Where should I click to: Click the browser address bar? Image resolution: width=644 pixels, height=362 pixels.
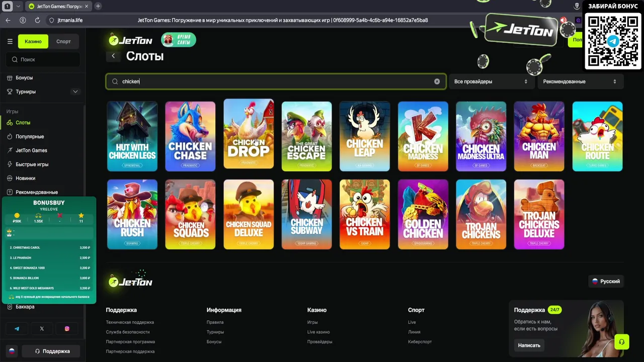pos(282,20)
